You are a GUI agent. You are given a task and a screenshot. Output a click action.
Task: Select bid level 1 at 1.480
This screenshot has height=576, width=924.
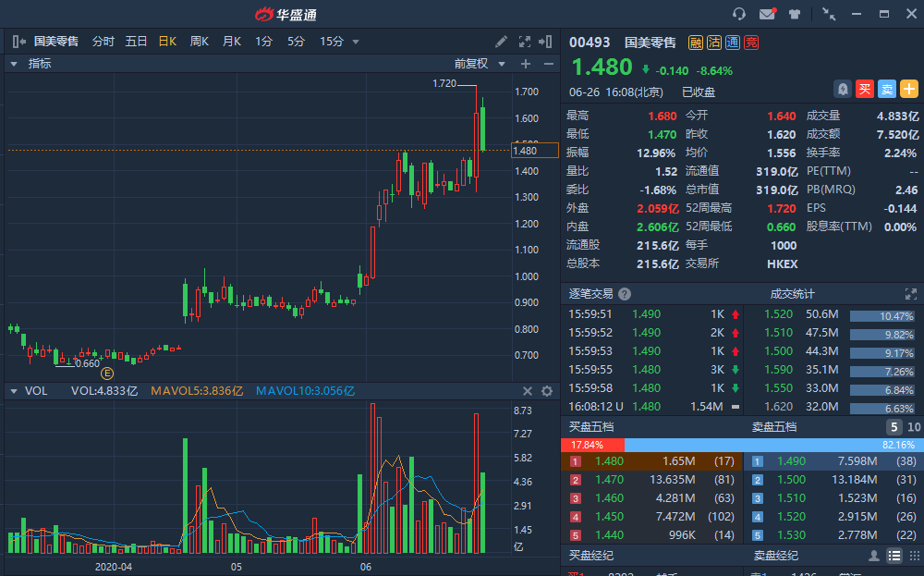click(652, 461)
